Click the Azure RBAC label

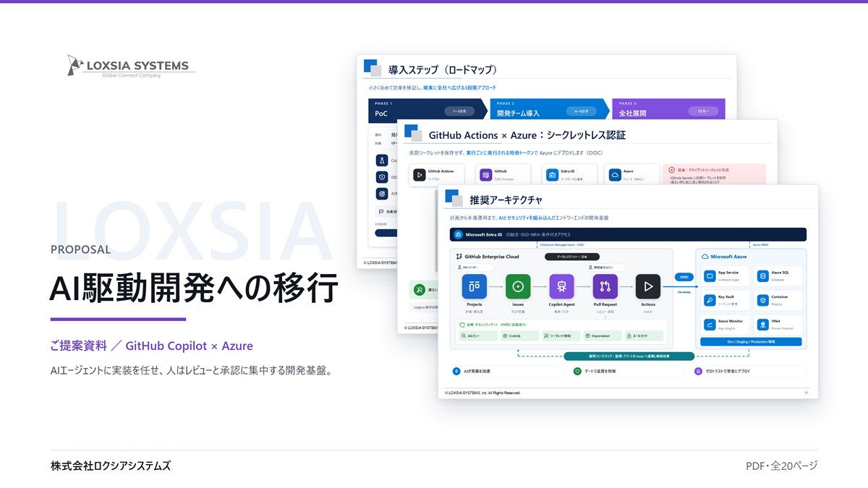click(x=760, y=245)
